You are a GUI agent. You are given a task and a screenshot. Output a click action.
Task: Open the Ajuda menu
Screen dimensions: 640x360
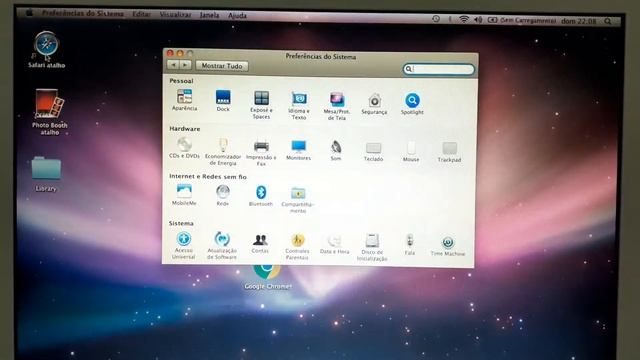237,16
